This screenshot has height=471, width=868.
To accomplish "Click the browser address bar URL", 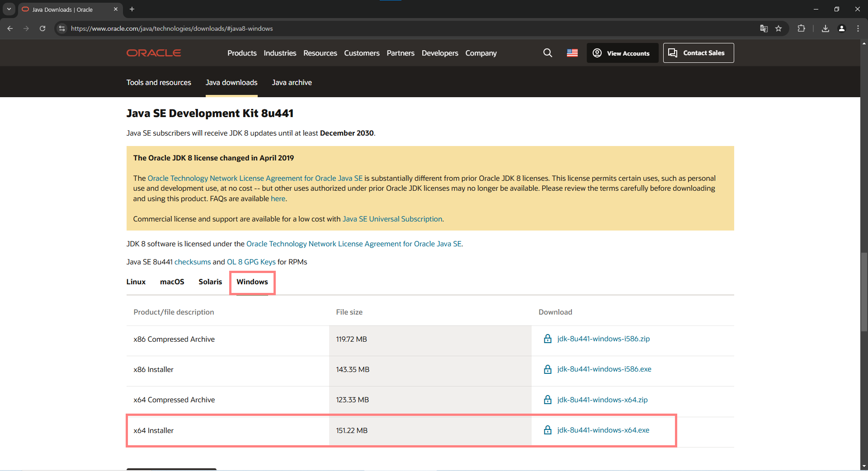I will coord(172,28).
